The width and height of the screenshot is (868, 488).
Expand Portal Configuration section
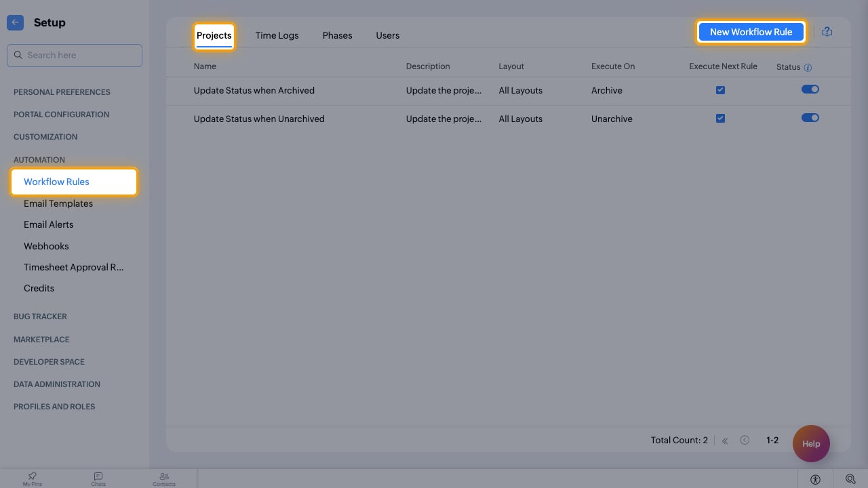61,115
